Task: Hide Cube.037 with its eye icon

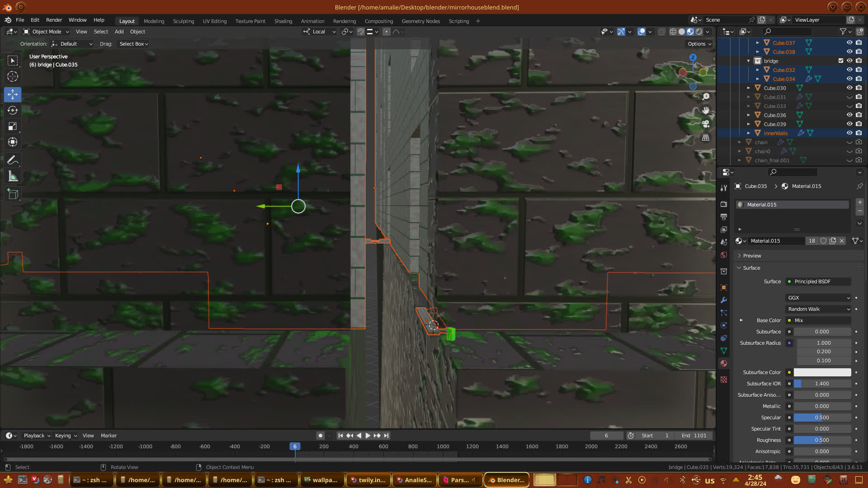Action: [x=849, y=42]
